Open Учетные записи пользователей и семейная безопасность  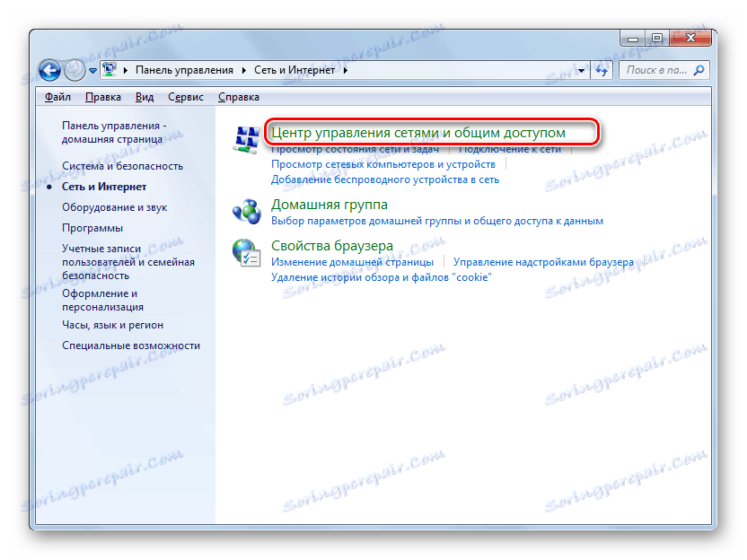click(128, 262)
